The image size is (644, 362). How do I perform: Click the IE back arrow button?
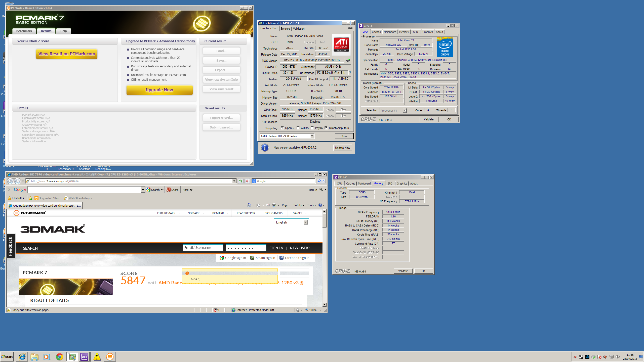(x=10, y=181)
